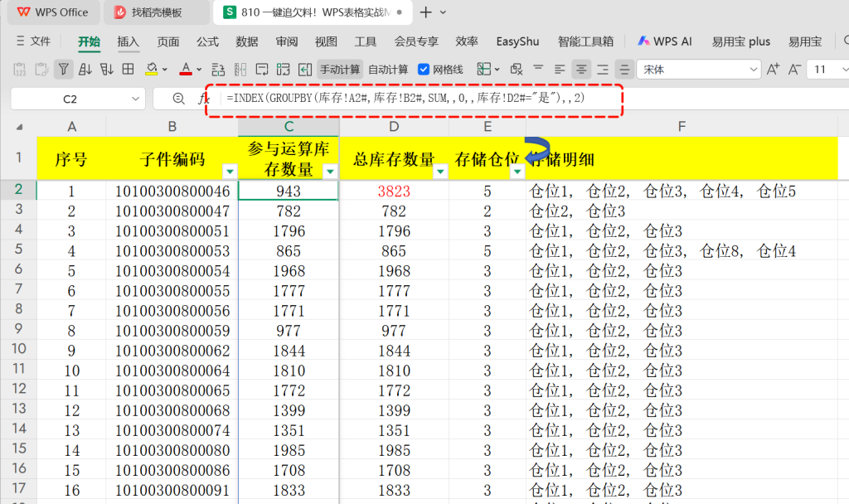The height and width of the screenshot is (504, 849).
Task: Switch to automatic calculation (自动计算)
Action: [388, 70]
